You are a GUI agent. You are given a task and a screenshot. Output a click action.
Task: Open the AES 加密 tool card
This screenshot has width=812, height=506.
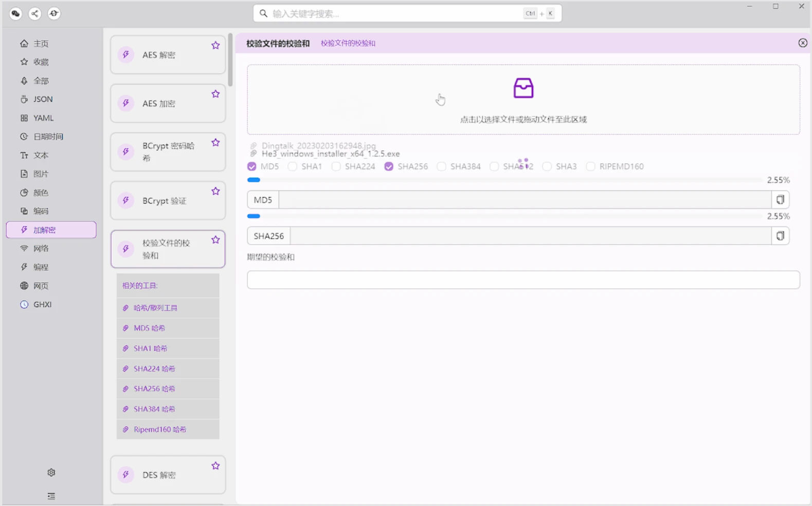click(168, 103)
